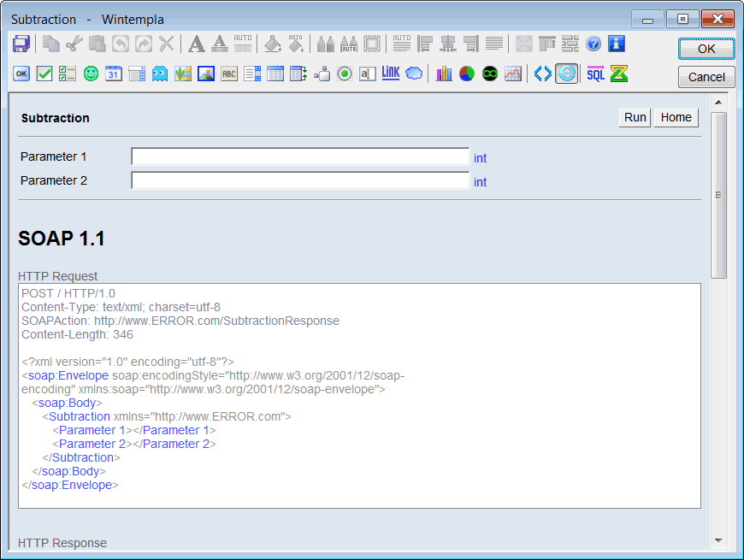
Task: Open the Font letter A icon
Action: (x=196, y=44)
